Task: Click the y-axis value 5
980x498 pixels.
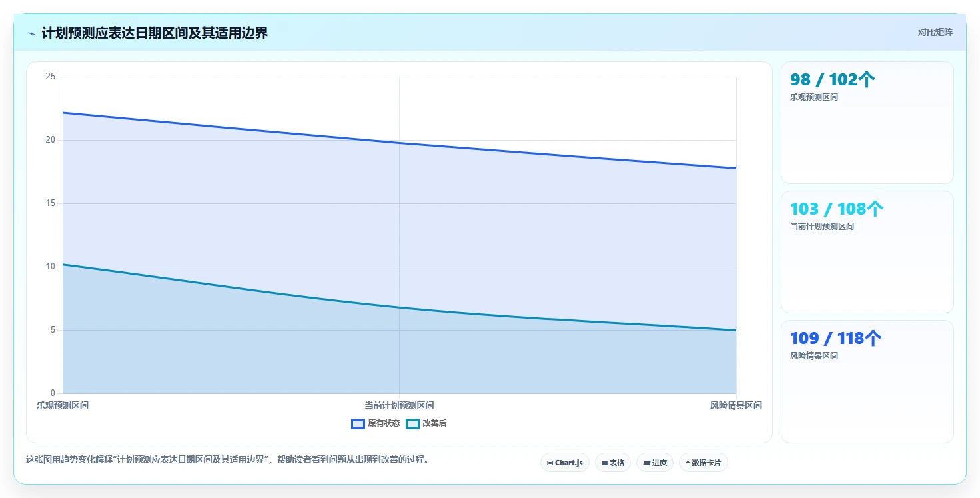Action: pos(53,330)
